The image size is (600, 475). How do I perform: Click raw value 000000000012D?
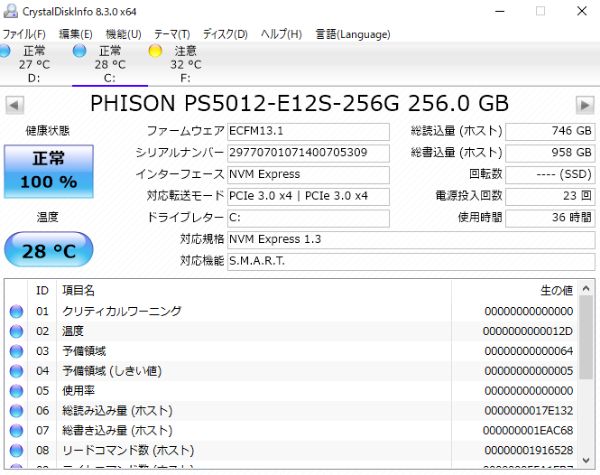pyautogui.click(x=528, y=331)
